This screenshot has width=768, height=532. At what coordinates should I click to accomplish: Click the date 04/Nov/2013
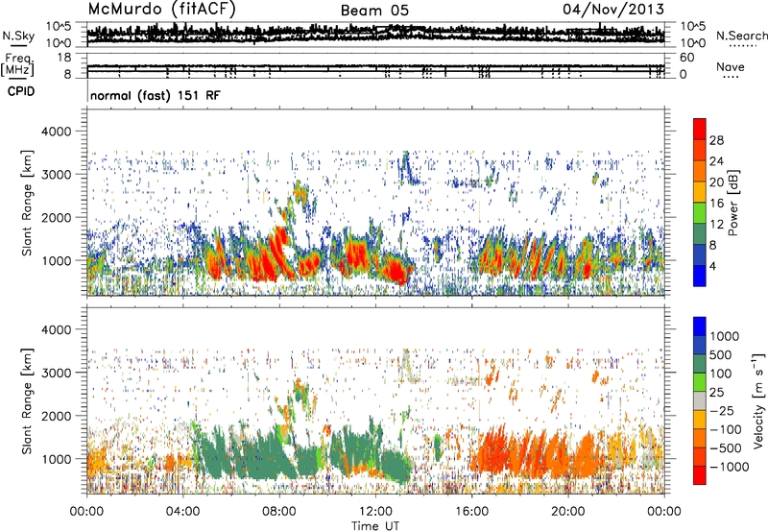click(613, 10)
